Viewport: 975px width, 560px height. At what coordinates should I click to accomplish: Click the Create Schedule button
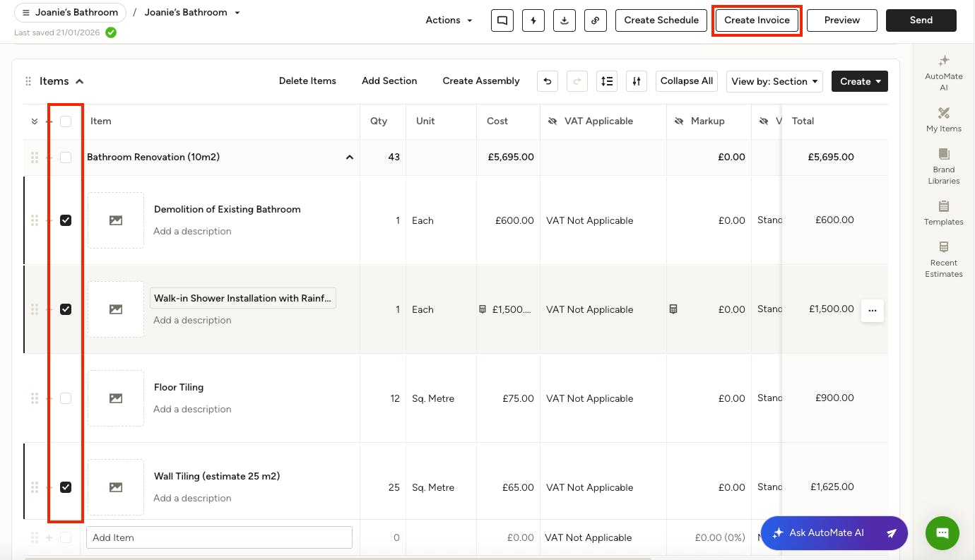661,20
